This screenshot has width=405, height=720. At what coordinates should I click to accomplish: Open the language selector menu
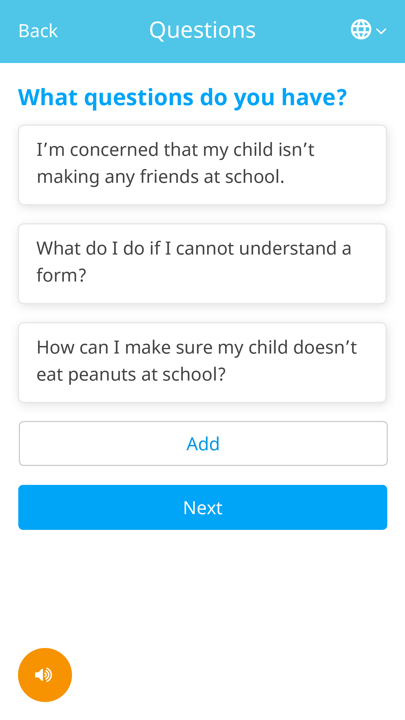pos(369,30)
